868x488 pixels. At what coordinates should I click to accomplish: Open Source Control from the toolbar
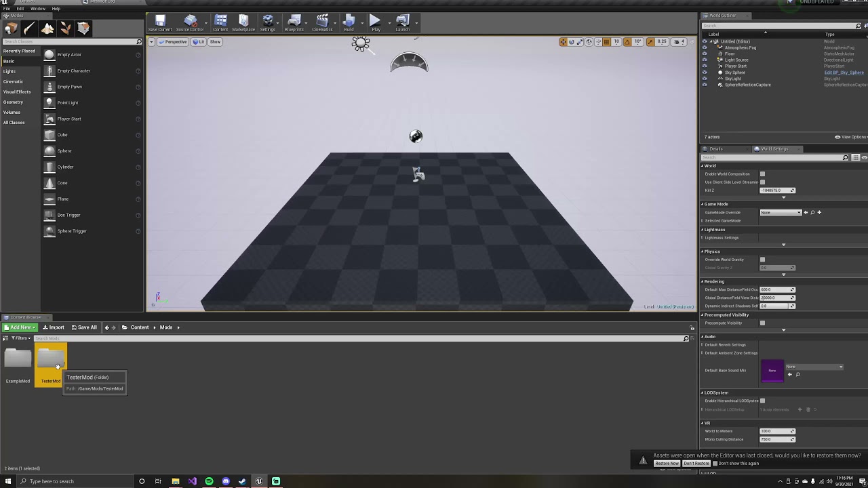click(x=190, y=23)
